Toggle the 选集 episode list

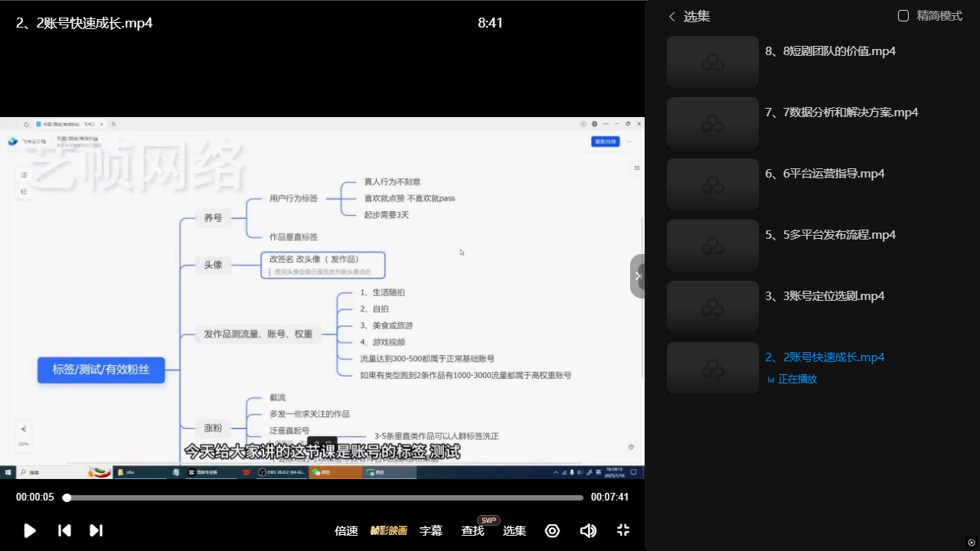click(514, 530)
